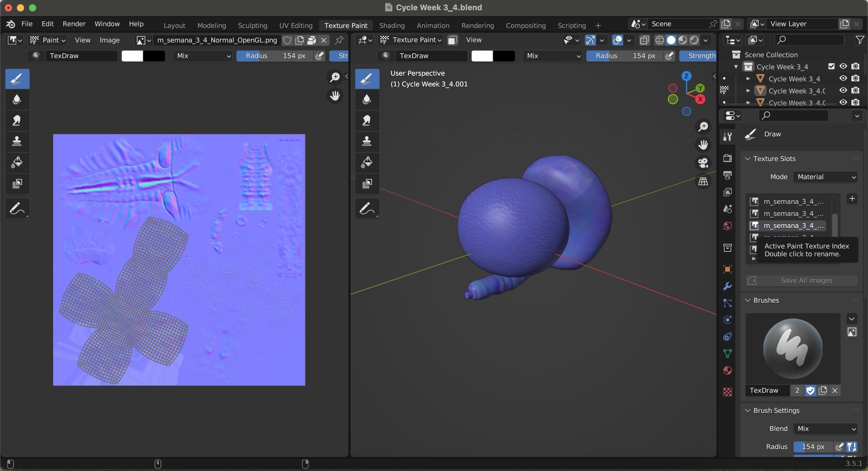Uncheck the Cycle Week 3_4 collection exclude checkbox
The width and height of the screenshot is (868, 471).
pos(831,66)
